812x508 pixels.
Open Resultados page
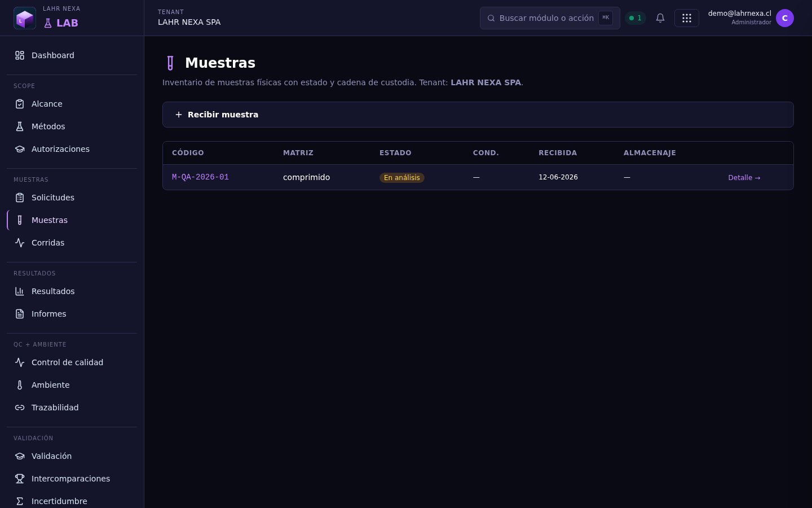pyautogui.click(x=72, y=291)
